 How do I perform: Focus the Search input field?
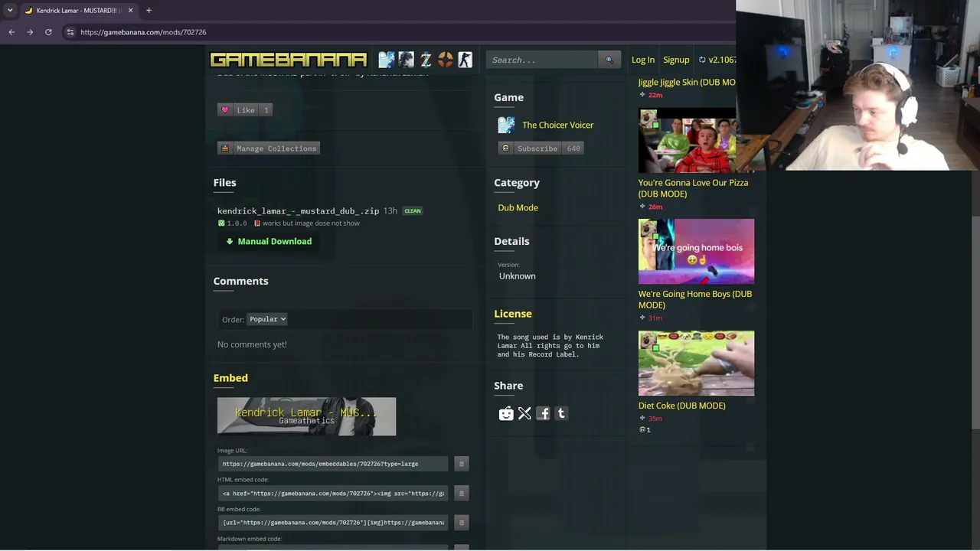tap(542, 60)
